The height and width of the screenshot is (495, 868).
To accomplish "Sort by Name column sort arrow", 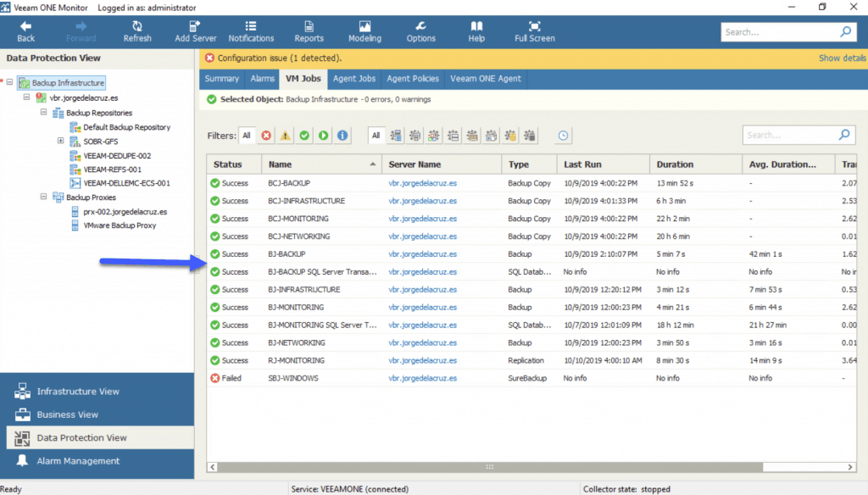I will [373, 164].
